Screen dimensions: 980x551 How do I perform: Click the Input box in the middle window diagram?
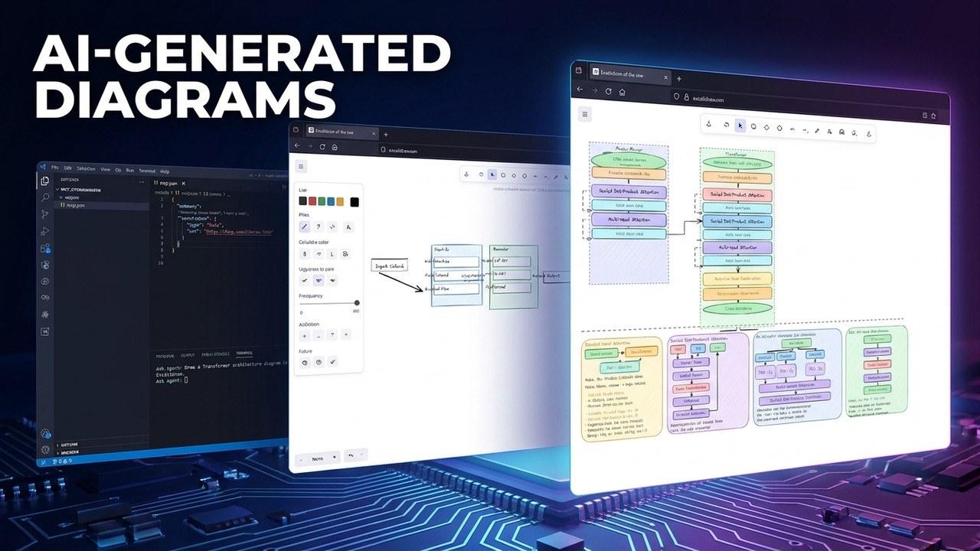(389, 266)
